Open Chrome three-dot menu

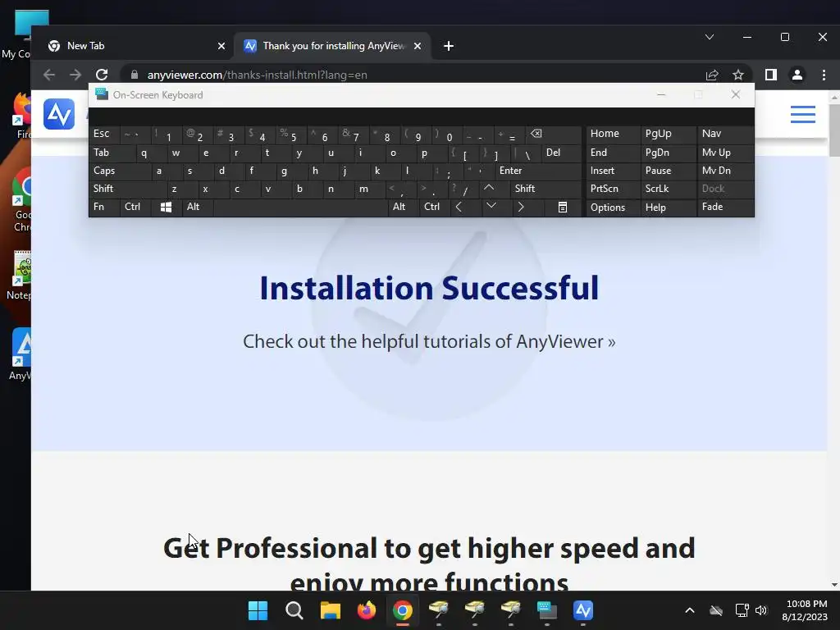pos(824,75)
